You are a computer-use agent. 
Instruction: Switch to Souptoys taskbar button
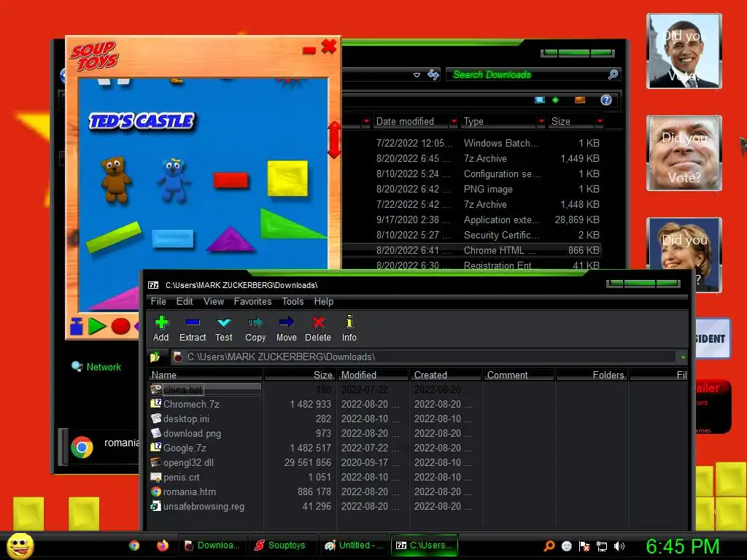click(x=282, y=545)
